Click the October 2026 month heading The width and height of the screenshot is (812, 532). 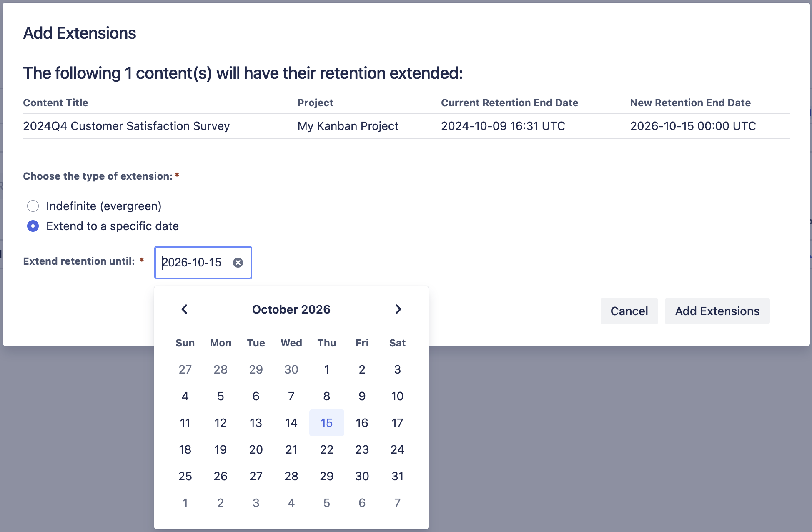pyautogui.click(x=291, y=309)
